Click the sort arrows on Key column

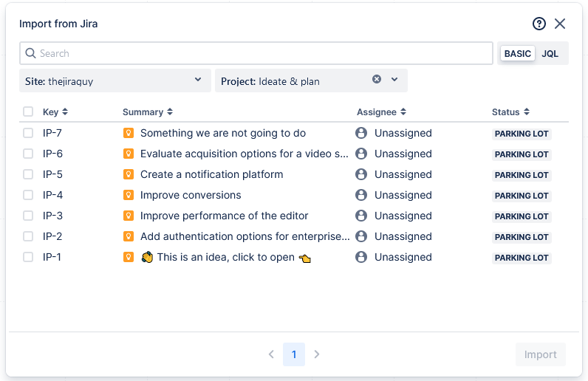coord(65,112)
